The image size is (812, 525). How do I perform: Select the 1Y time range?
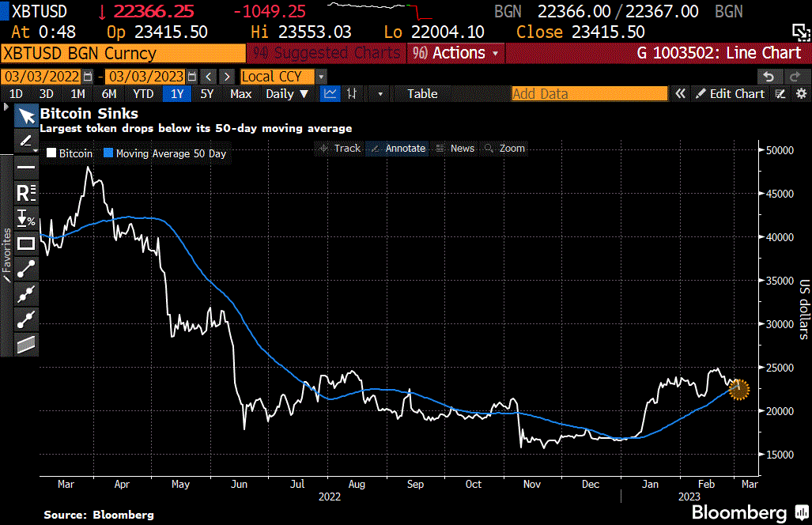point(177,94)
